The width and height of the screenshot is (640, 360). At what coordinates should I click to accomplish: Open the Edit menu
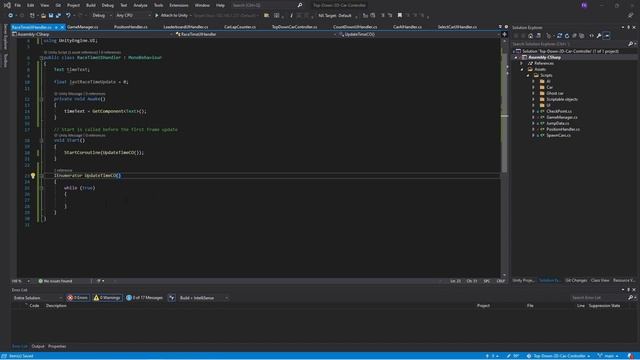point(31,5)
